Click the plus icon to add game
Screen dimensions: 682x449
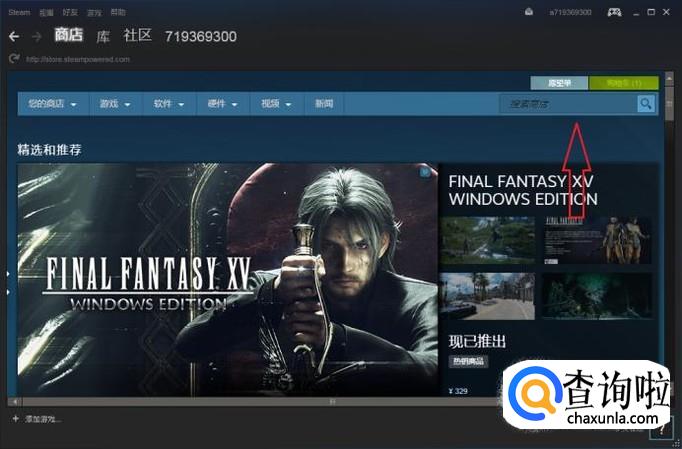[x=16, y=419]
